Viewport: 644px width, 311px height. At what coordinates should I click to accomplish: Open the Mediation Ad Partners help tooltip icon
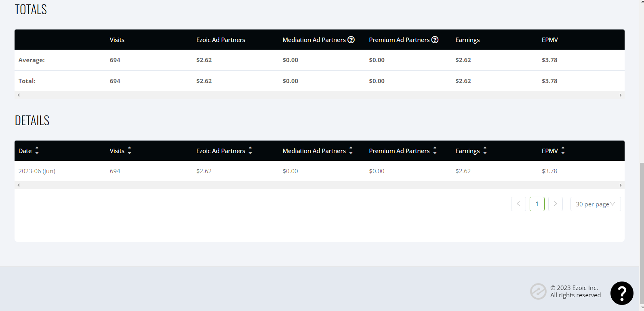pyautogui.click(x=351, y=40)
